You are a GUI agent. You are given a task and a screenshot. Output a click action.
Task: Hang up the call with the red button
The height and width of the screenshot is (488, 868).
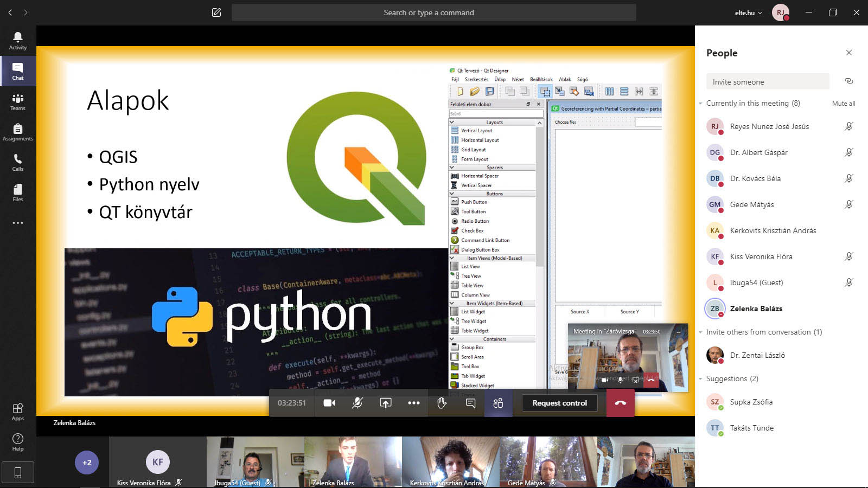[620, 403]
